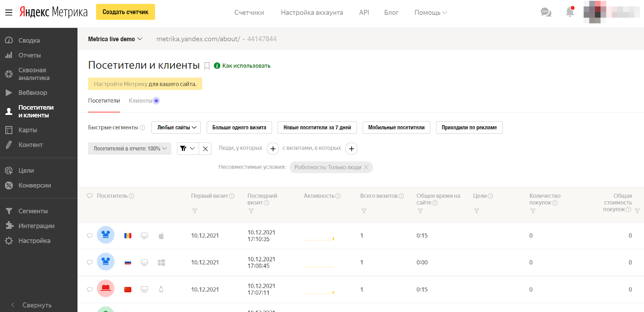The height and width of the screenshot is (312, 644).
Task: Click the Интеграции puzzle icon
Action: click(x=9, y=226)
